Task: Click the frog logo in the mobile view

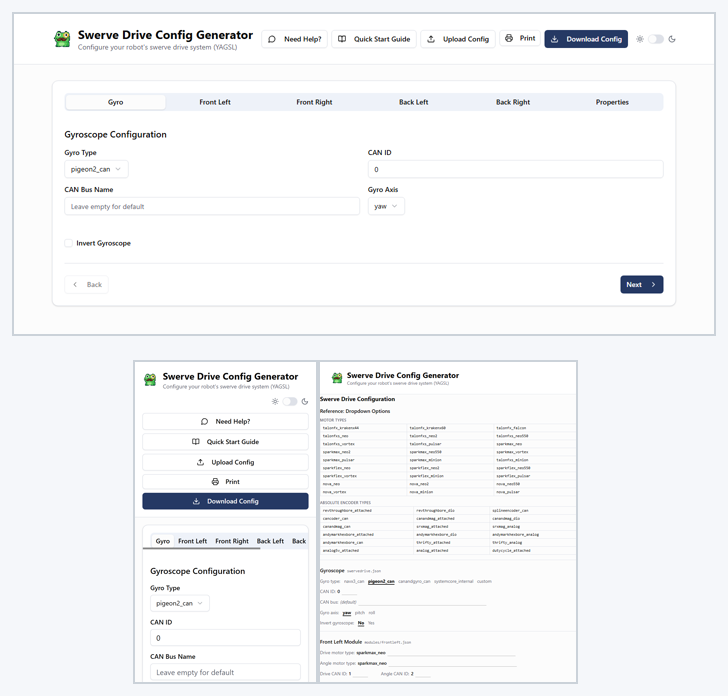Action: 150,380
